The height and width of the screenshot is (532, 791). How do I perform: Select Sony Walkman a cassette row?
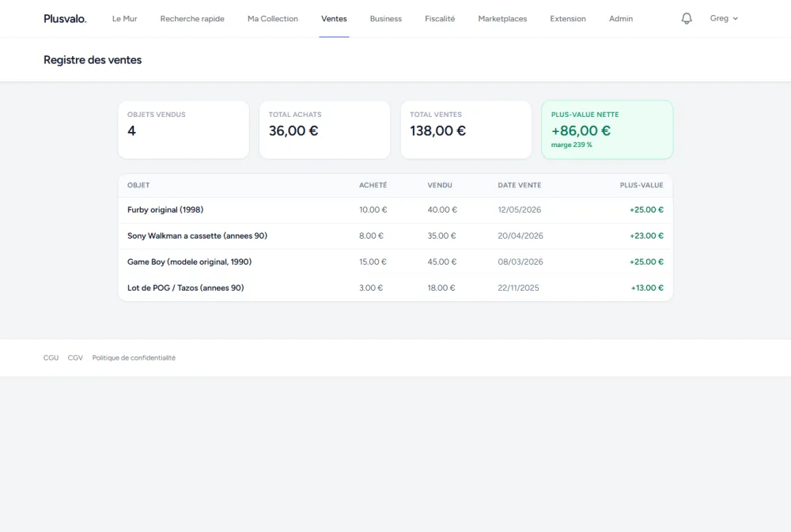395,236
